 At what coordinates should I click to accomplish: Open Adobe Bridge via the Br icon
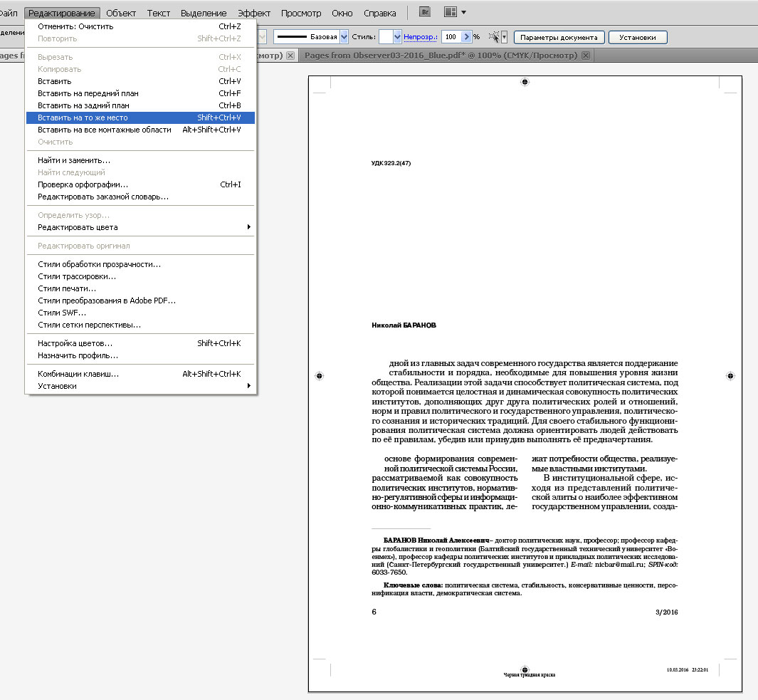[424, 12]
